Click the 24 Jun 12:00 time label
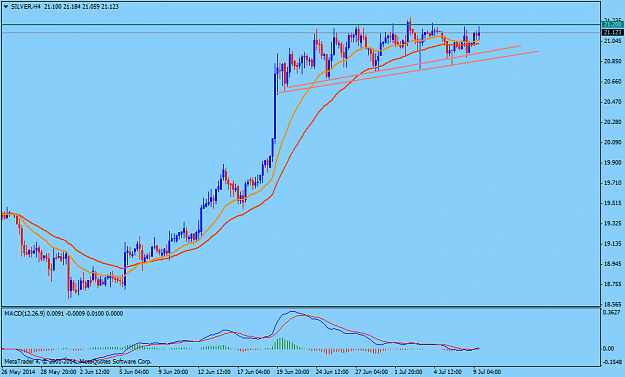The height and width of the screenshot is (377, 625). point(332,372)
